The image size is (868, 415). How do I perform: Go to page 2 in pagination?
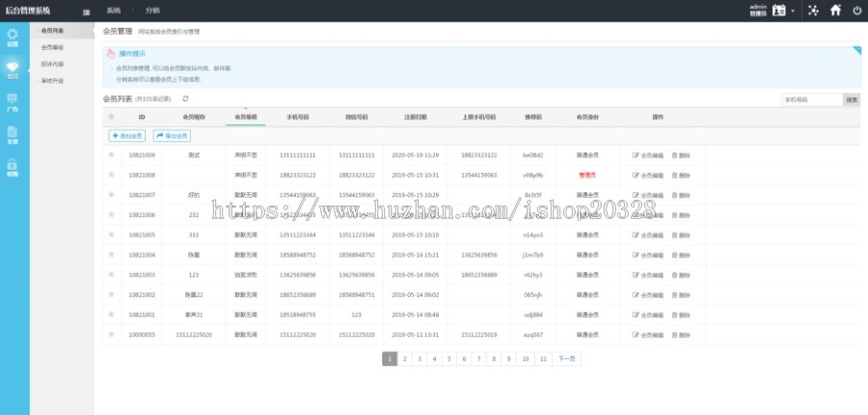pos(405,359)
